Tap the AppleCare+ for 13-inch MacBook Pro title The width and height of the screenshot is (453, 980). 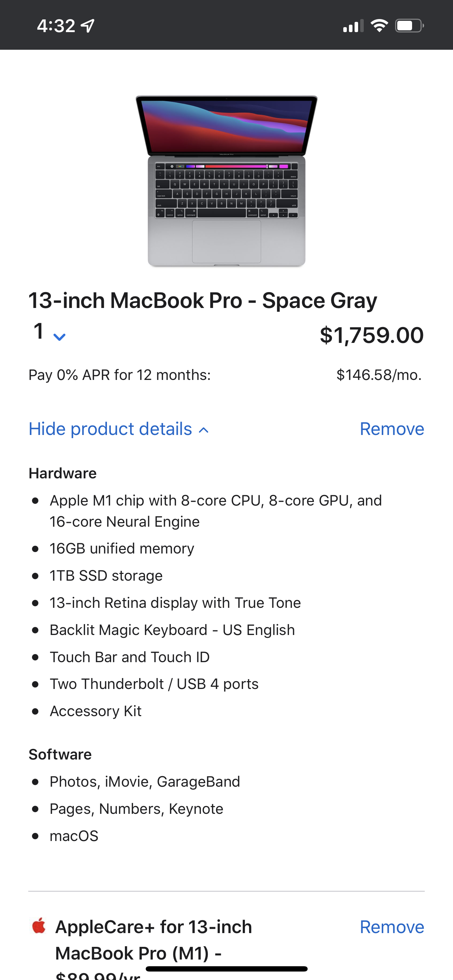click(x=154, y=940)
